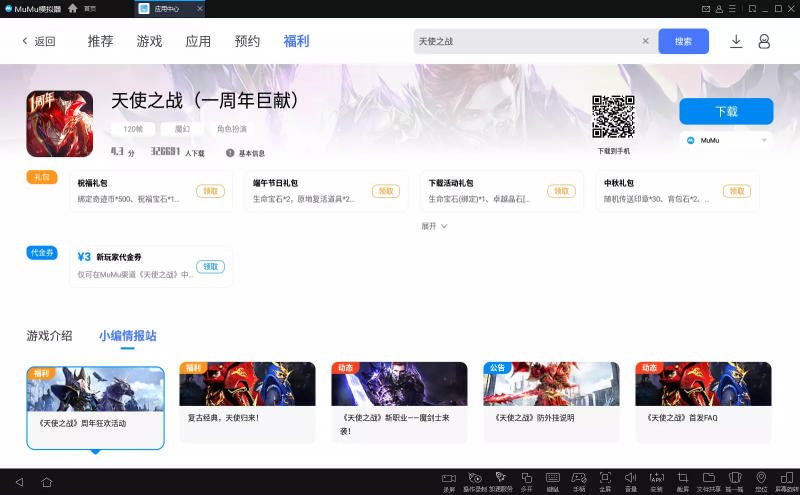This screenshot has height=495, width=800.
Task: Open the 游戏介绍 tab
Action: click(x=49, y=336)
